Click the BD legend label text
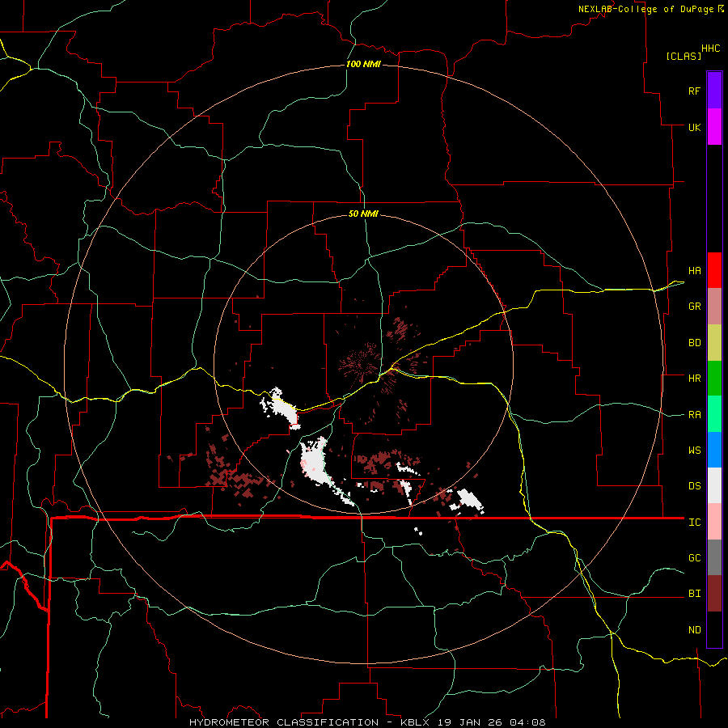728x728 pixels. click(x=695, y=343)
